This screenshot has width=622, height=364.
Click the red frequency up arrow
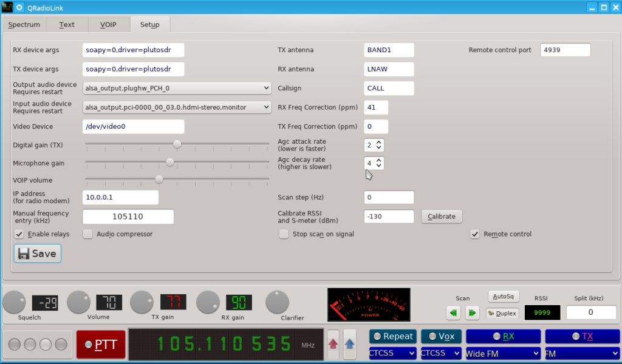tap(333, 344)
